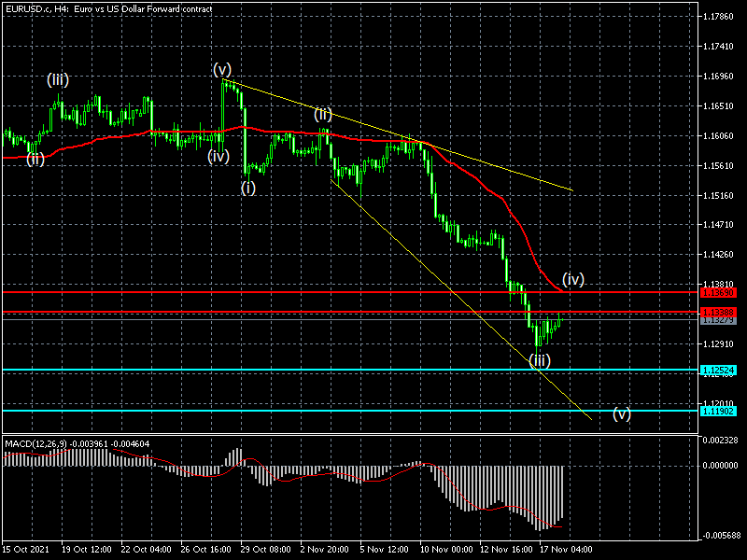Select the cyan 1.12524 price label
The height and width of the screenshot is (560, 747).
[x=718, y=370]
